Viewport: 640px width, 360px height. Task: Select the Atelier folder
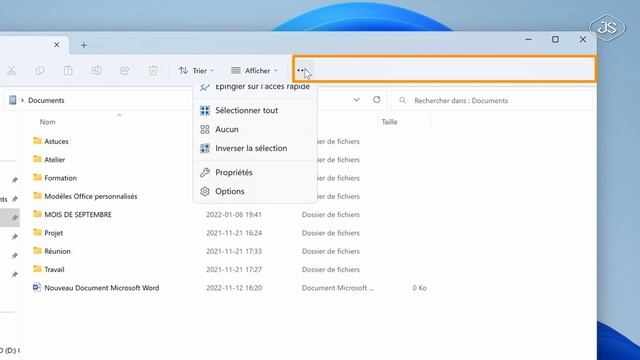pyautogui.click(x=55, y=160)
